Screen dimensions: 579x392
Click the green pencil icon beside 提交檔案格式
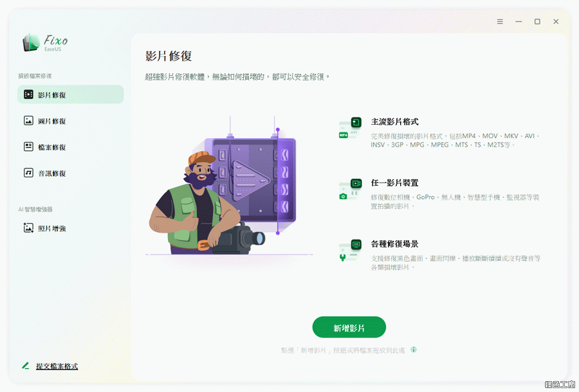pos(26,366)
